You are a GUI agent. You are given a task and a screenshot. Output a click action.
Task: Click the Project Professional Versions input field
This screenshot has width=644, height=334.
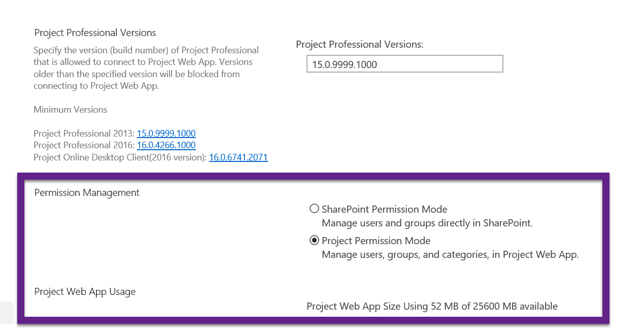[404, 64]
